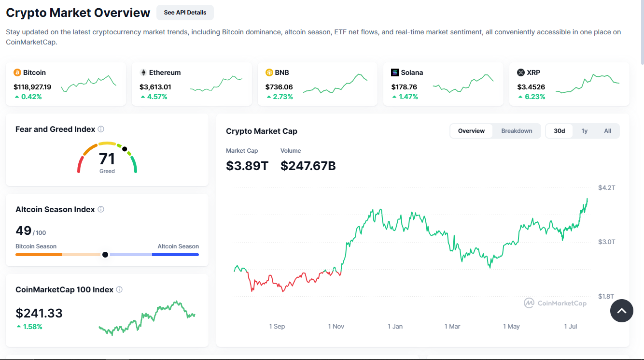Click the Bitcoin logo icon
The width and height of the screenshot is (644, 360).
click(x=17, y=72)
